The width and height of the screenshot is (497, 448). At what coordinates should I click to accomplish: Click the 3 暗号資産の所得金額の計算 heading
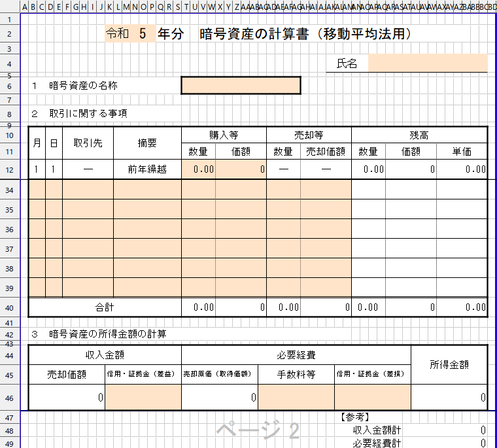point(99,334)
